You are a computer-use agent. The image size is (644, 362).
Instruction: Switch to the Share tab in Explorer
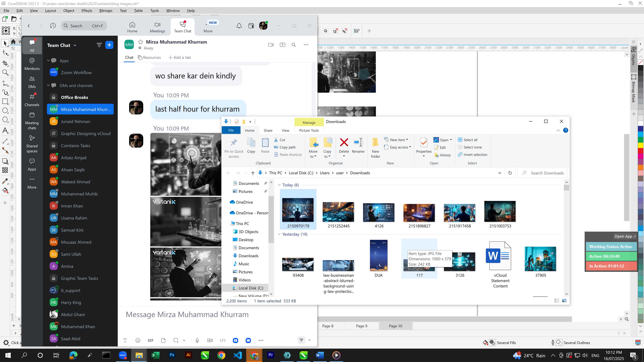coord(268,130)
